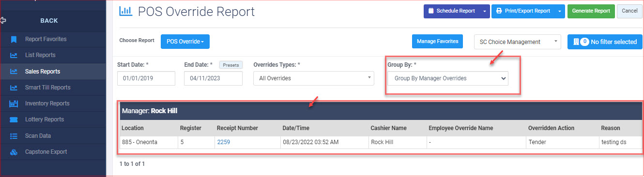Screen dimensions: 644x177
Task: Click the back arrow icon in sidebar
Action: (x=3, y=21)
